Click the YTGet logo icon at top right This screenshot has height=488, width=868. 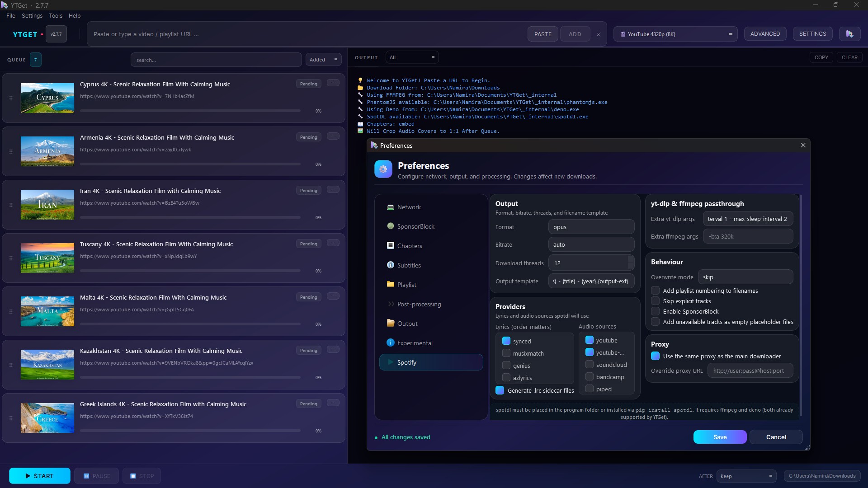[x=850, y=34]
